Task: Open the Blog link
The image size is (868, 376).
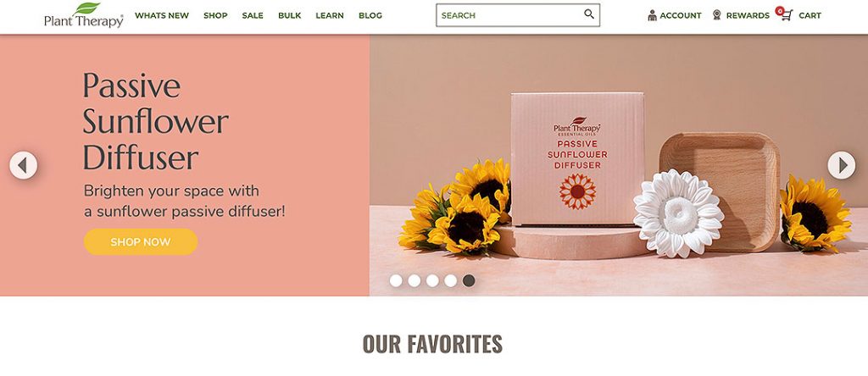Action: pyautogui.click(x=370, y=15)
